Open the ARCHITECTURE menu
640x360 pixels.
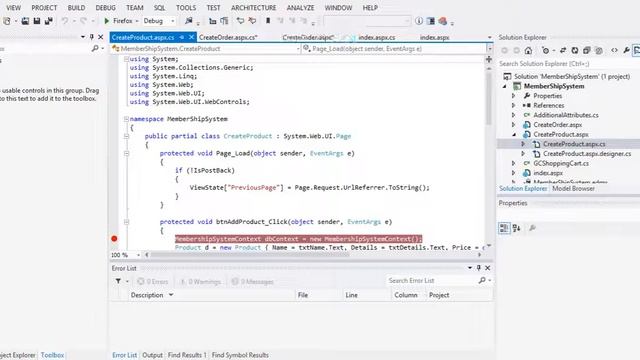tap(253, 8)
